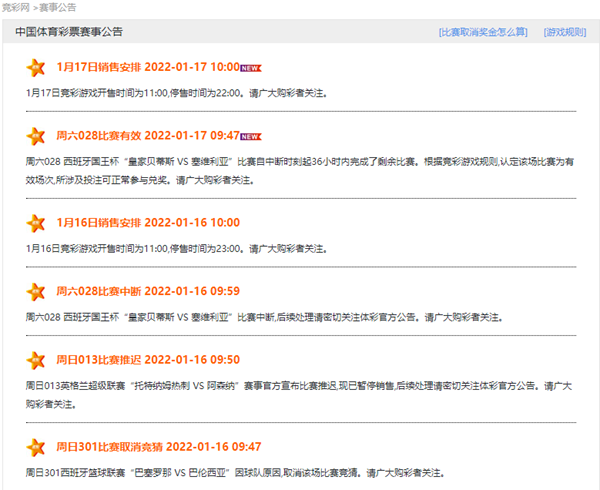This screenshot has width=600, height=490.
Task: Click star icon beside 周日013比赛推迟
Action: [x=36, y=360]
